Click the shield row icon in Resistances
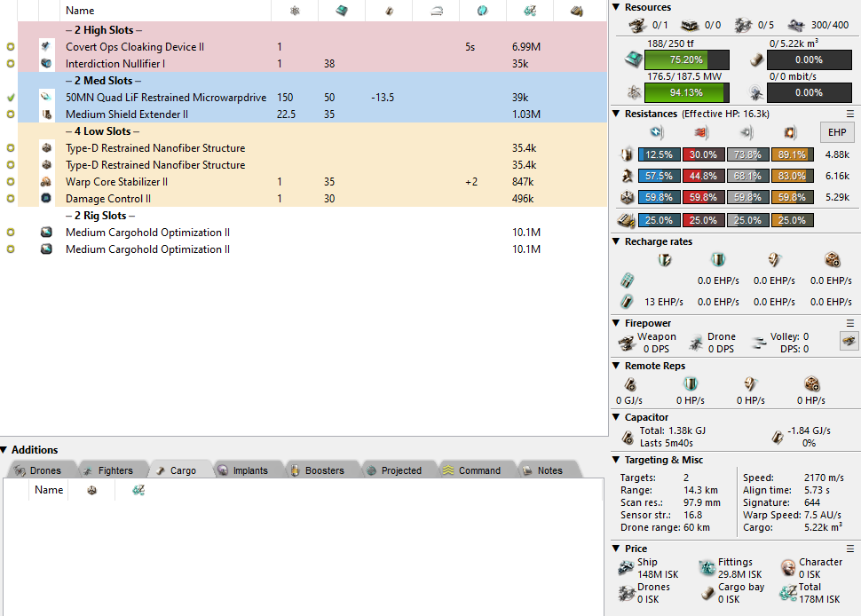Screen dimensions: 861x616 629,154
